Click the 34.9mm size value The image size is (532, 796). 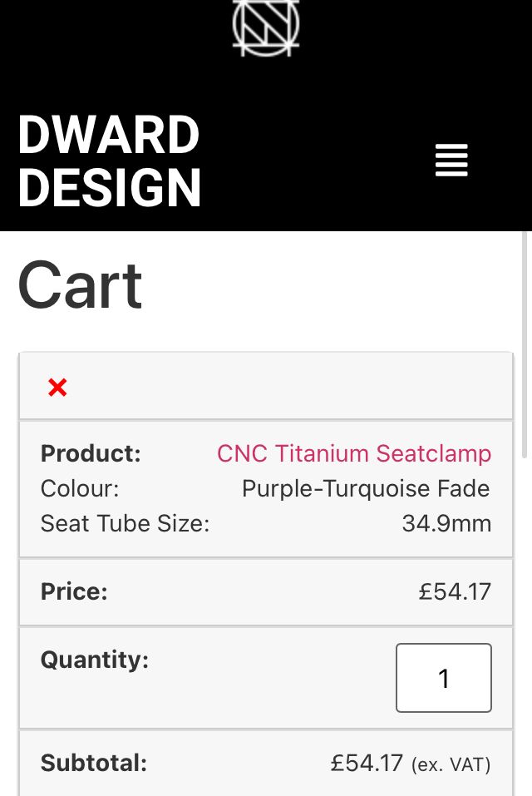[x=446, y=523]
